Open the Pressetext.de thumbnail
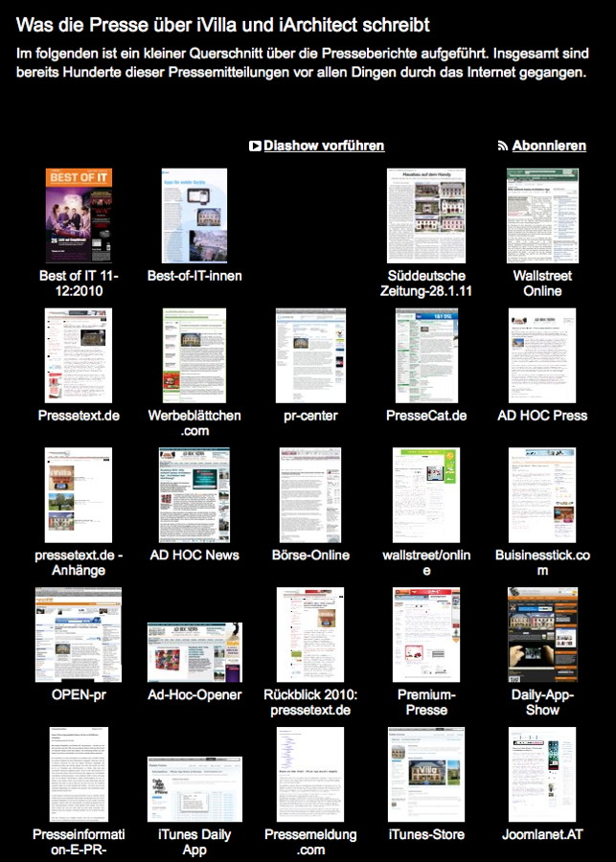This screenshot has height=862, width=616. pos(79,355)
